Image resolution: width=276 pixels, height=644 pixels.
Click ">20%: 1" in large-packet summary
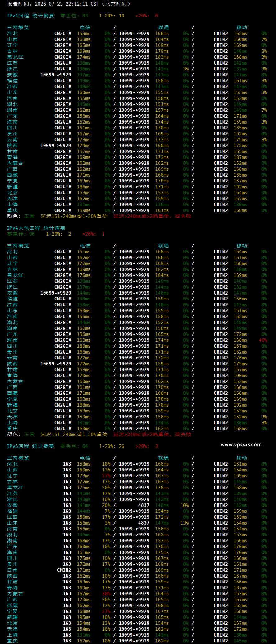94,234
